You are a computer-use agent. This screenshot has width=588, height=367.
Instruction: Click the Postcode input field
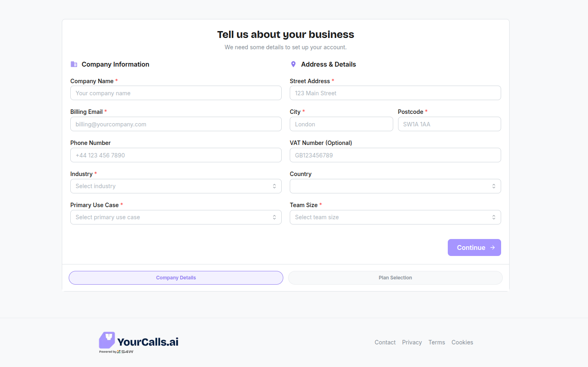pyautogui.click(x=449, y=124)
